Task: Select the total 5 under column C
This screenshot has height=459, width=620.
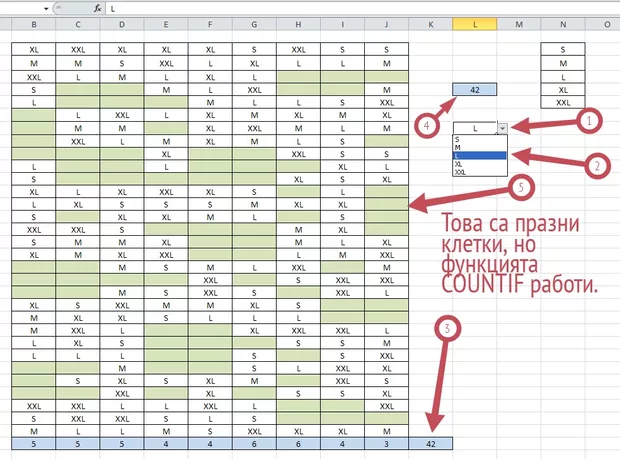Action: pyautogui.click(x=78, y=444)
